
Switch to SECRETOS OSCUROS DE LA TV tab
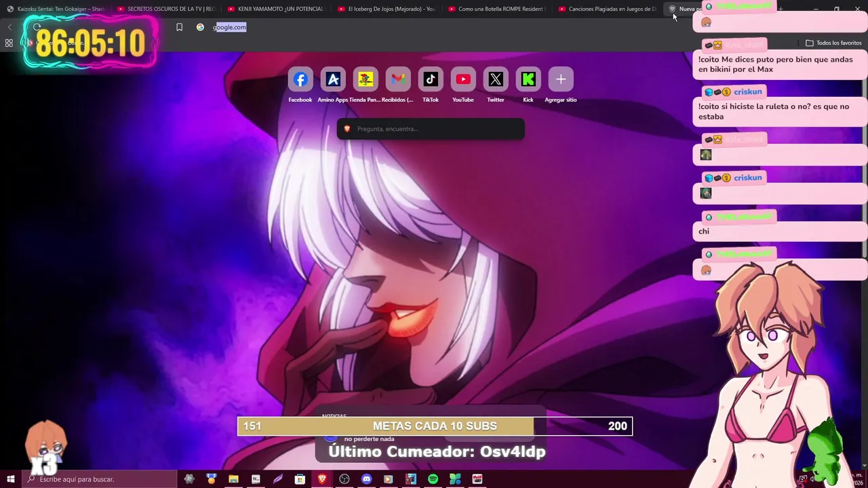point(165,9)
